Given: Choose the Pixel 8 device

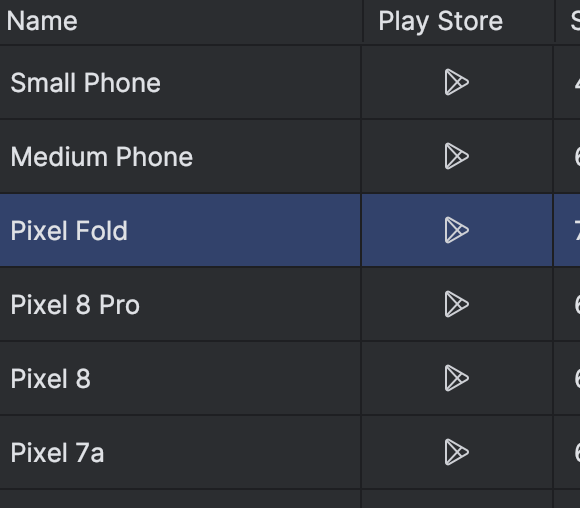Looking at the screenshot, I should pyautogui.click(x=51, y=379).
